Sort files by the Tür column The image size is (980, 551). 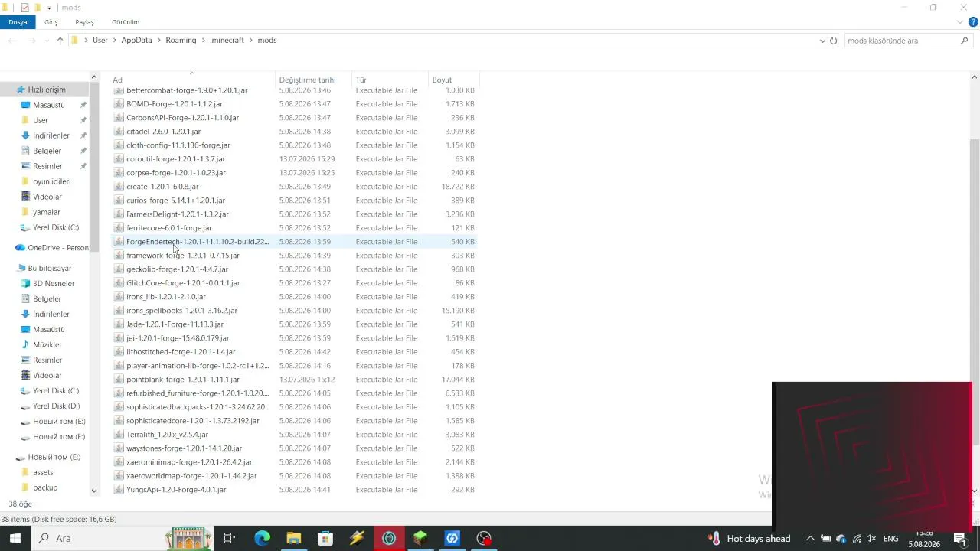pyautogui.click(x=390, y=80)
